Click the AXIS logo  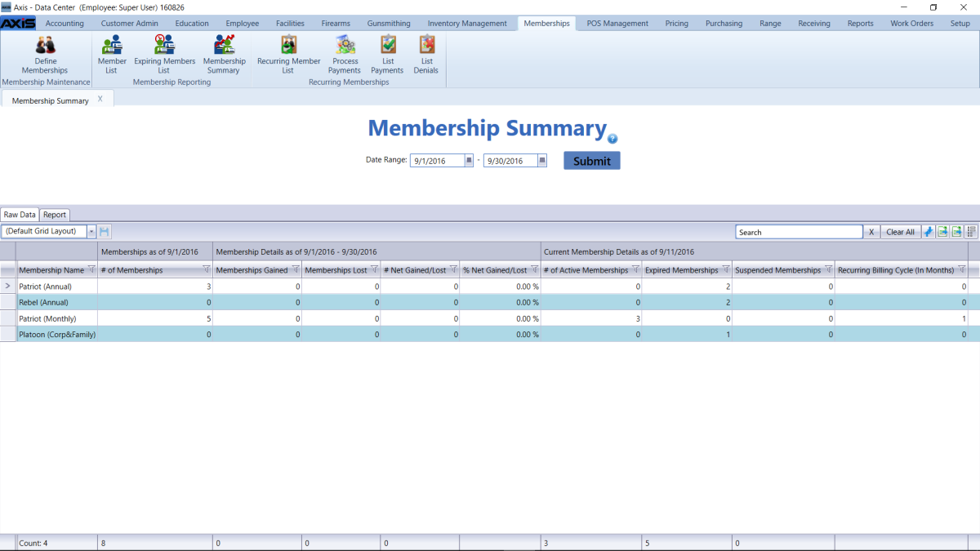coord(17,24)
